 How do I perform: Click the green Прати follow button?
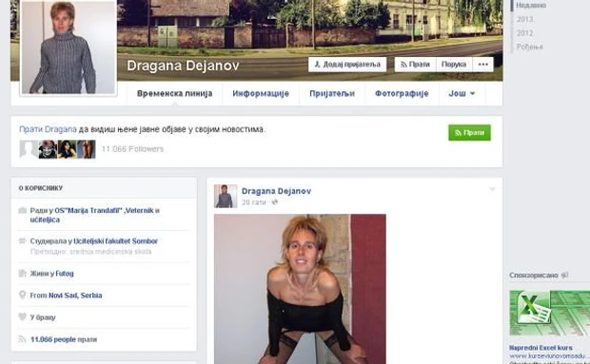tap(469, 133)
